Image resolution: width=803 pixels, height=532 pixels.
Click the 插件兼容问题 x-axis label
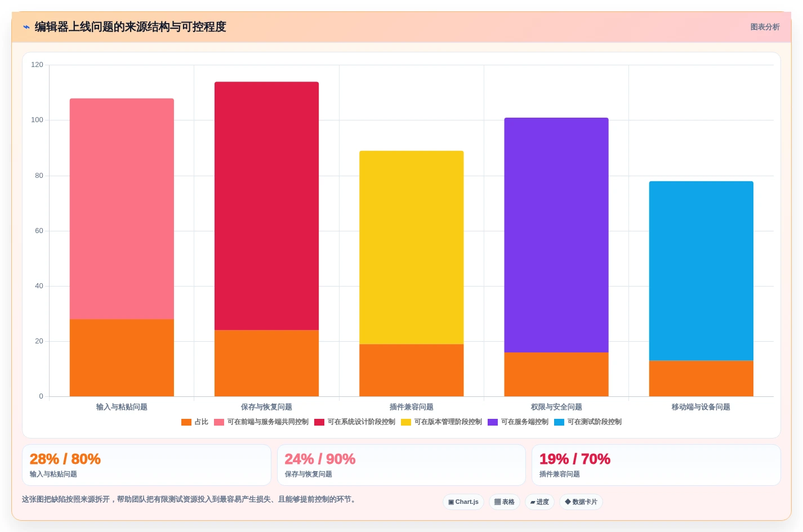coord(412,407)
